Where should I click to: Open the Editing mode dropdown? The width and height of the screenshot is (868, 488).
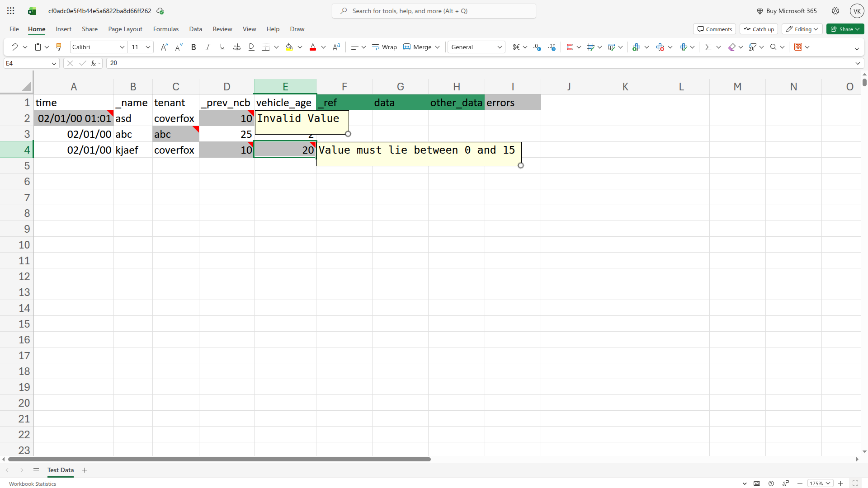click(x=802, y=29)
